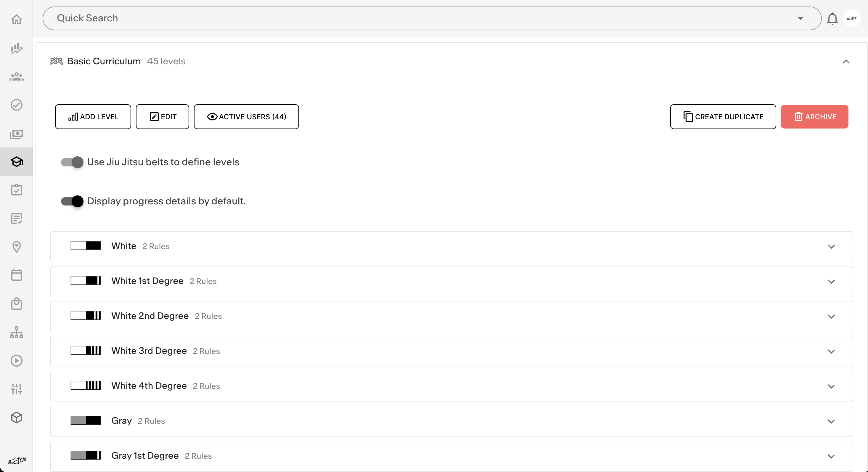Click the Add Level button

pos(93,117)
